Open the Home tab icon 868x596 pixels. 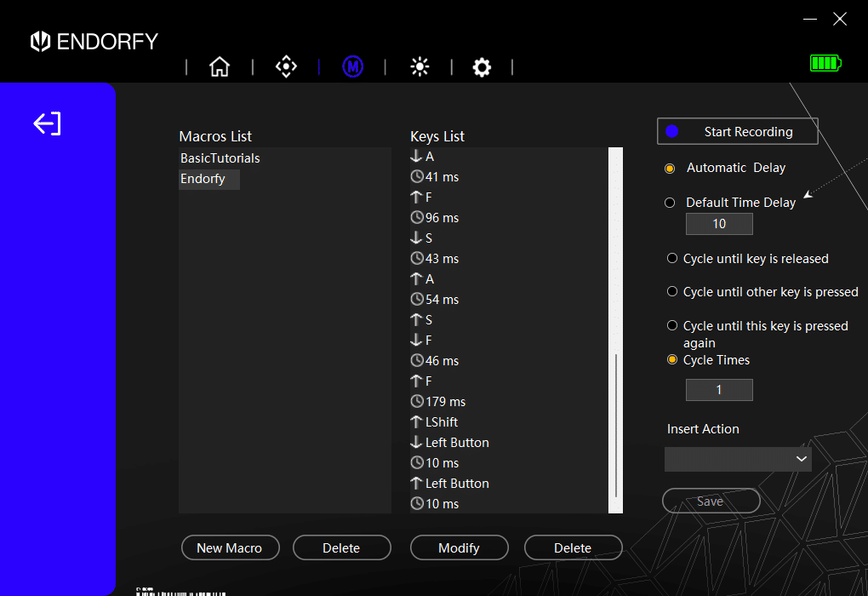[220, 67]
